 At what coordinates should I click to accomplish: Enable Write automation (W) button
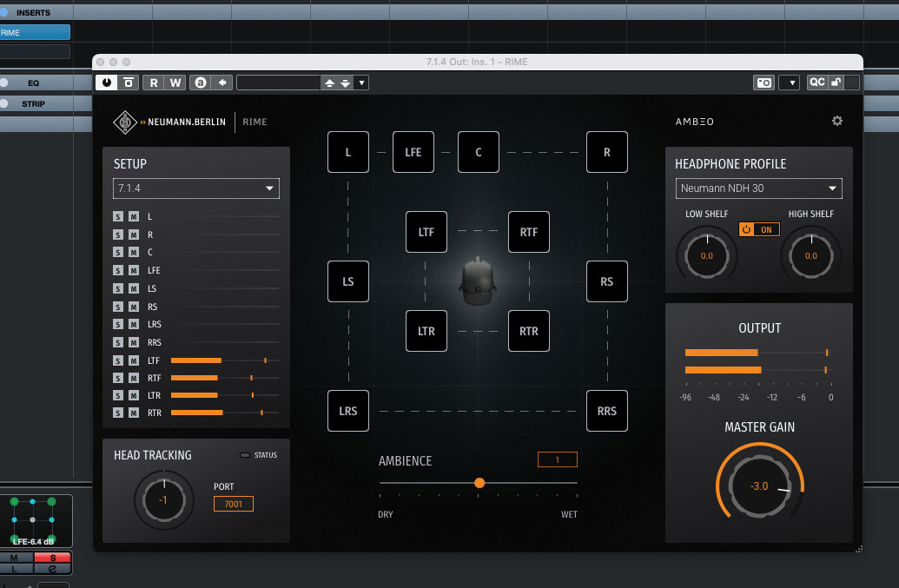point(175,83)
